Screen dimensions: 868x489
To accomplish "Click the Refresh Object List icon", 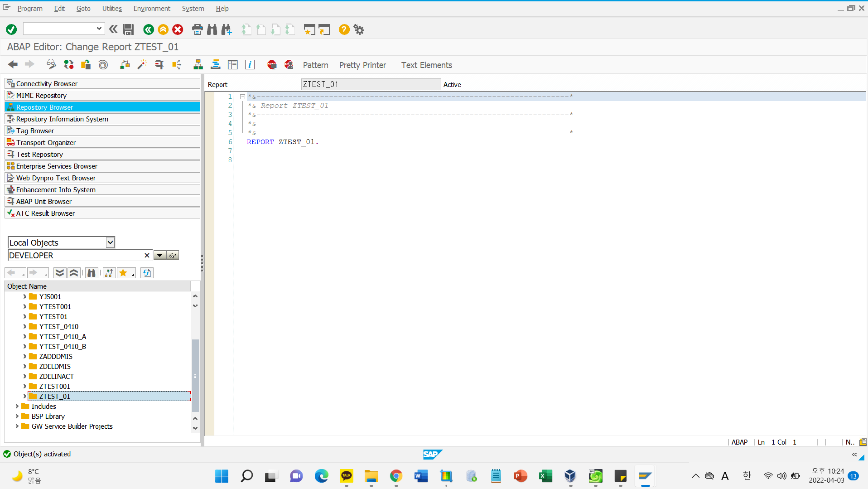I will [147, 273].
